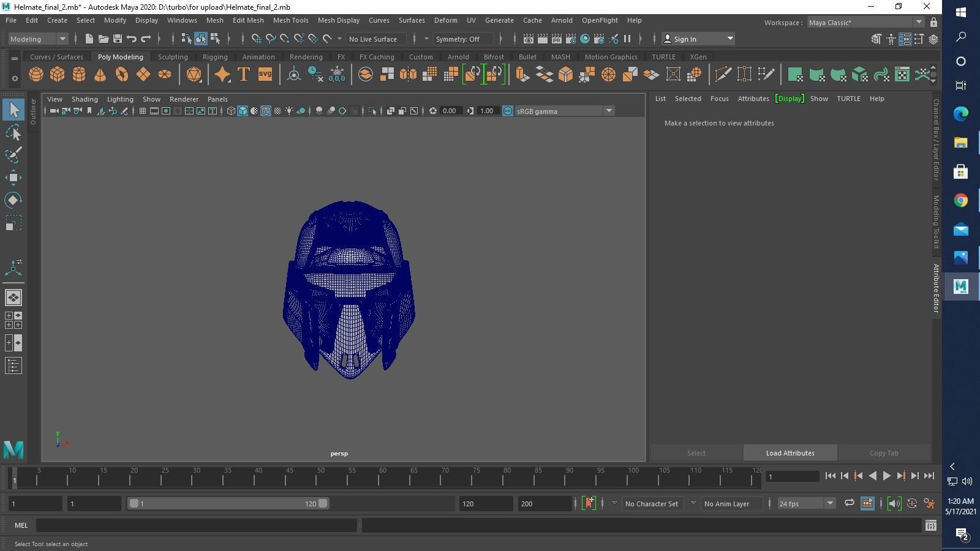This screenshot has width=980, height=551.
Task: Click the Attribute Editor Select button
Action: [696, 453]
